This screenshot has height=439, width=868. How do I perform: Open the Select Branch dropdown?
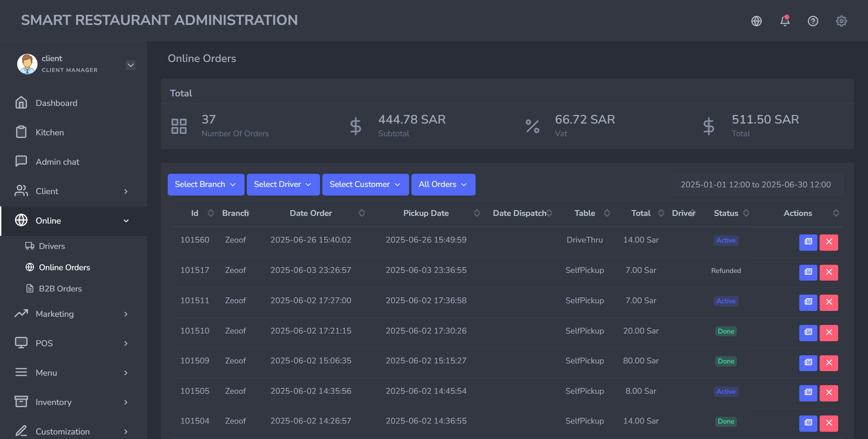(206, 185)
